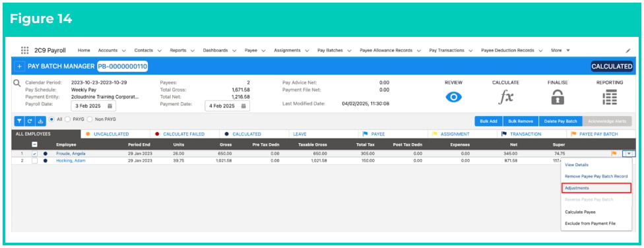This screenshot has height=248, width=644.
Task: Switch to the Calculated tab
Action: pos(254,135)
